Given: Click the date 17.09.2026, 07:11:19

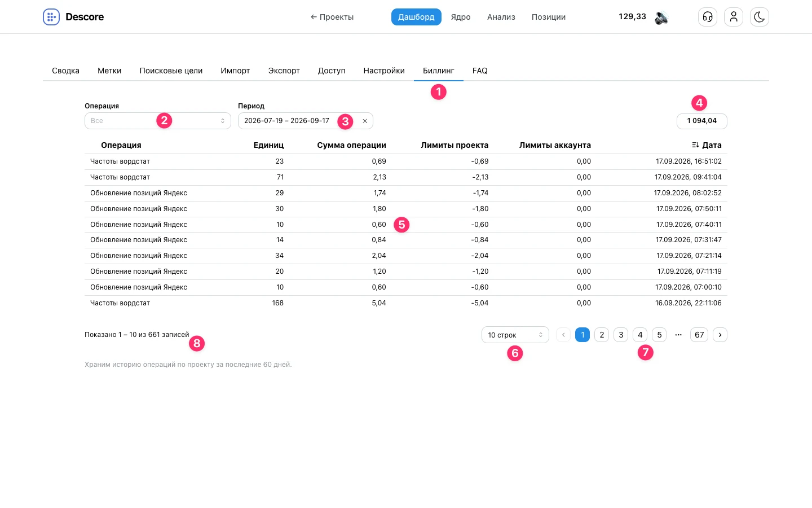Looking at the screenshot, I should [689, 271].
